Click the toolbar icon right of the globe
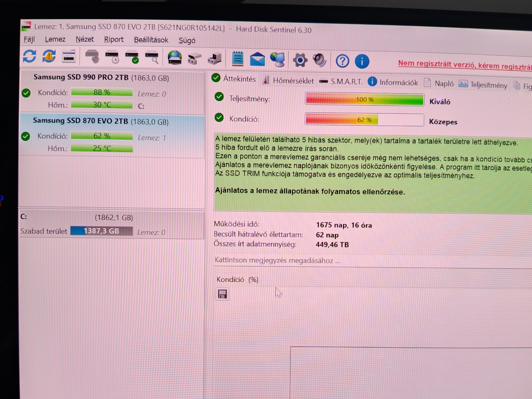The image size is (532, 399). 194,59
